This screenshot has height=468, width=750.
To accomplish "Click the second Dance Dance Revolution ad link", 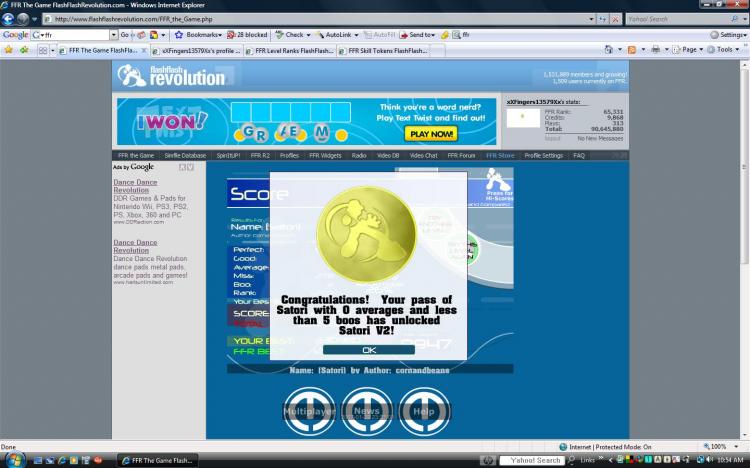I will pyautogui.click(x=135, y=246).
